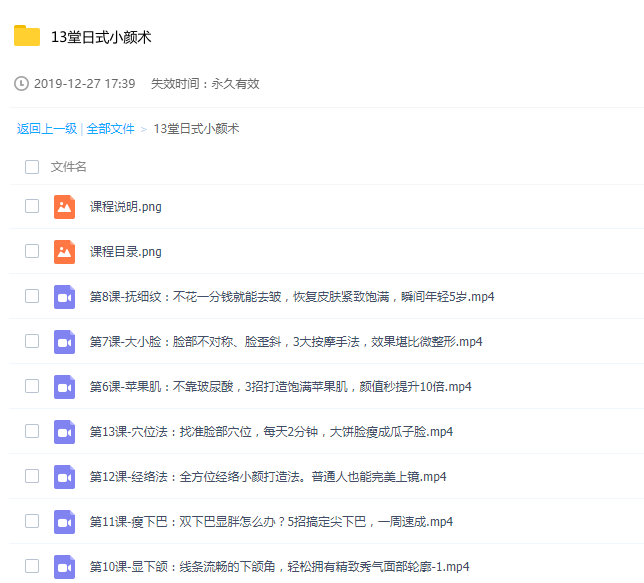Open 第7课-大小脸 mp4 file name
The image size is (644, 583).
pos(286,342)
